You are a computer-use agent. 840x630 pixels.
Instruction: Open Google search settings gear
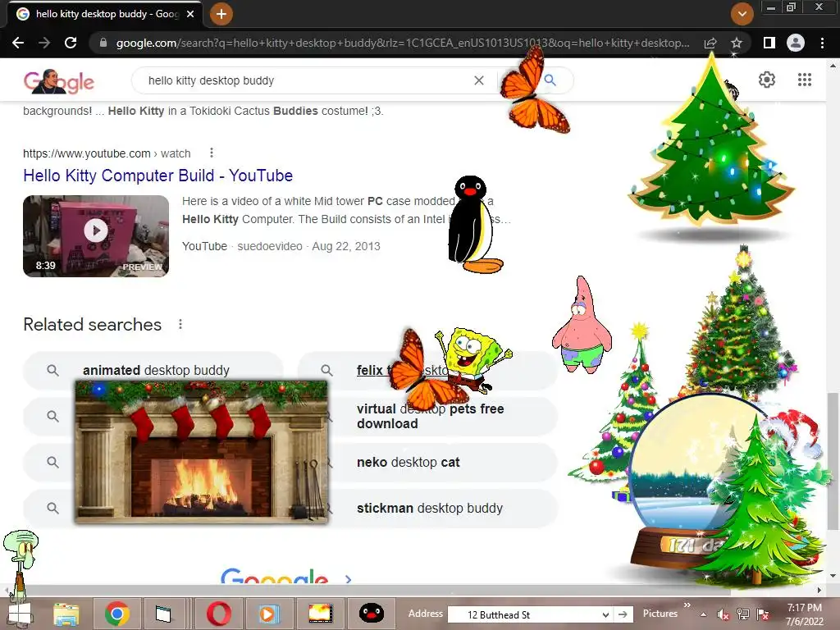pyautogui.click(x=767, y=80)
